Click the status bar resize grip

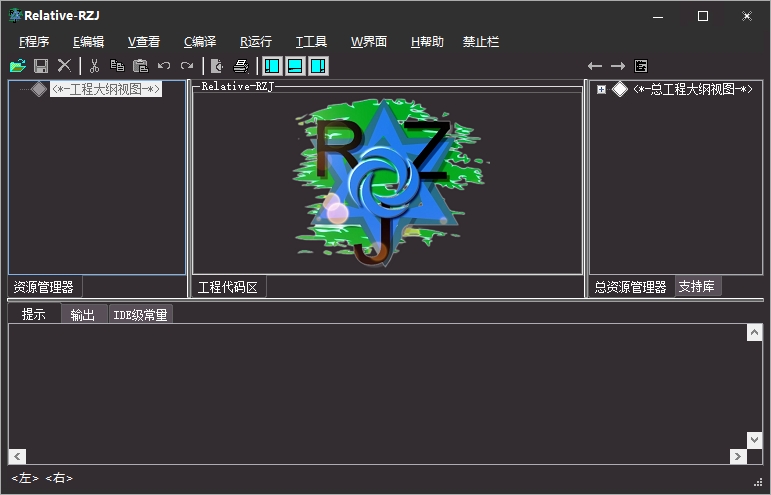coord(758,482)
